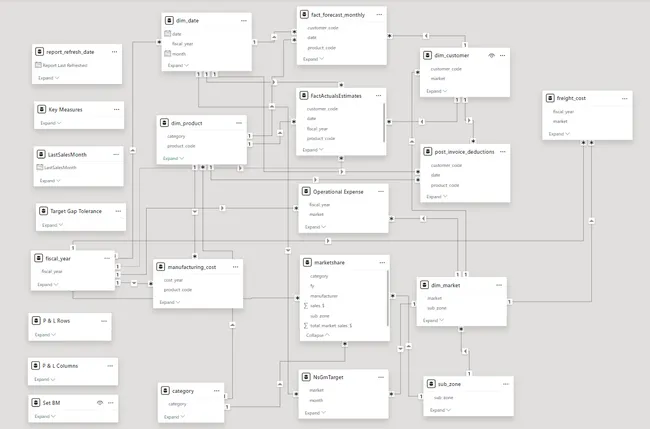Expand the NsGmTarget table fields
Viewport: 650px width, 429px height.
coord(315,413)
